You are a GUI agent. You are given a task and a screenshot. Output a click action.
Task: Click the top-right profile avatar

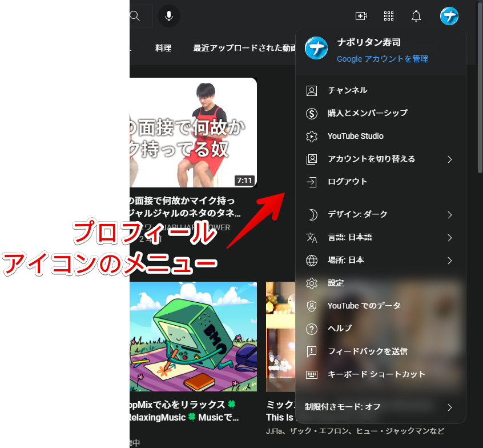[x=449, y=16]
